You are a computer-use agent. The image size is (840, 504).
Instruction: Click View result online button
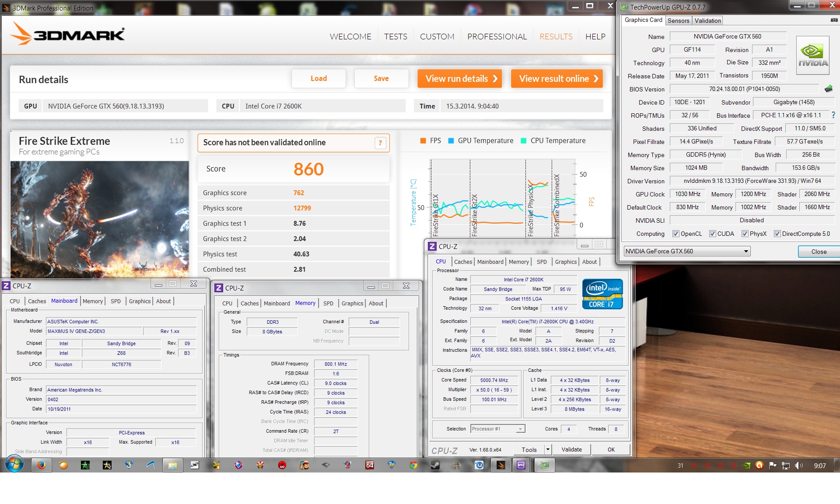pyautogui.click(x=557, y=78)
